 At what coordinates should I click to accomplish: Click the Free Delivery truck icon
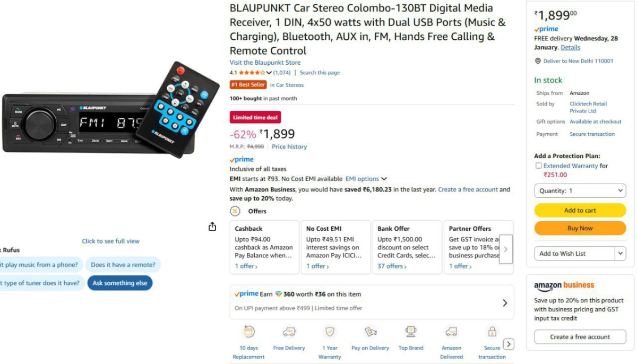click(x=289, y=332)
